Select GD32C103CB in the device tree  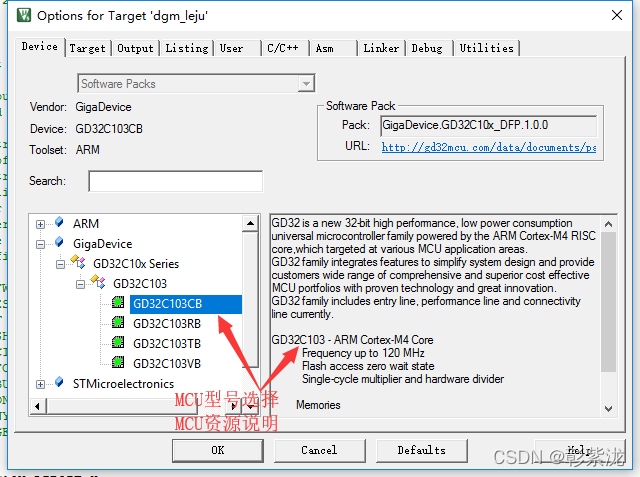point(186,304)
